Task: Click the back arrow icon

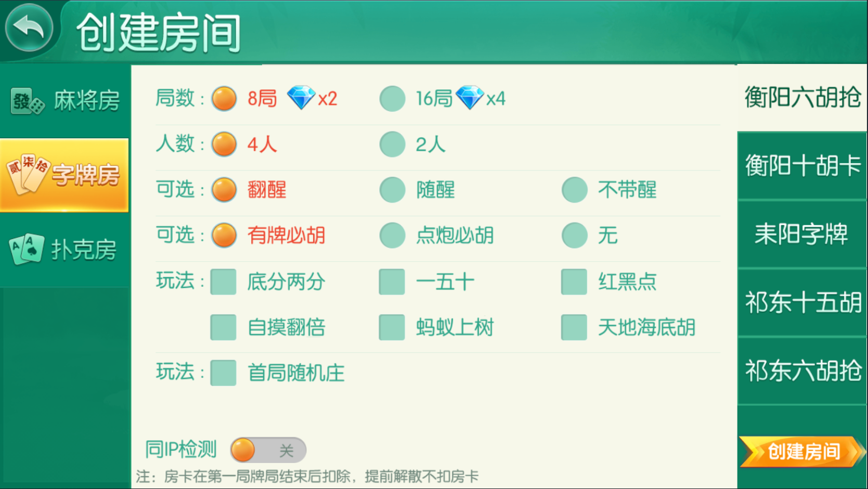Action: coord(29,28)
